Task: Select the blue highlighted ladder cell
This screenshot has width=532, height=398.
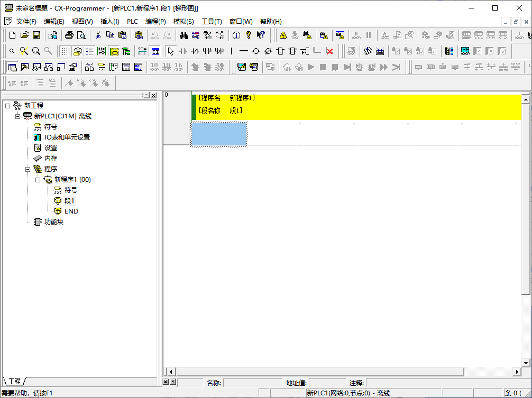Action: (x=219, y=135)
